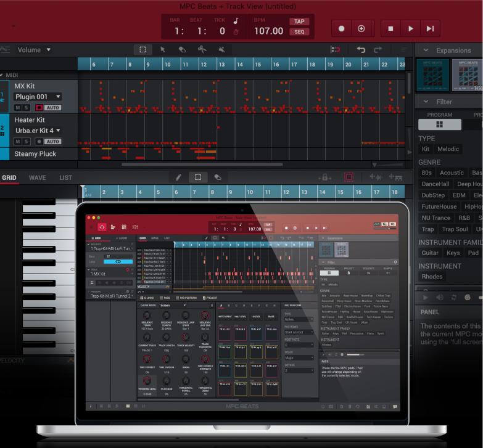Select the marquee tool in the large grid editor toolbar
Viewport: 483px width, 448px height.
point(198,177)
